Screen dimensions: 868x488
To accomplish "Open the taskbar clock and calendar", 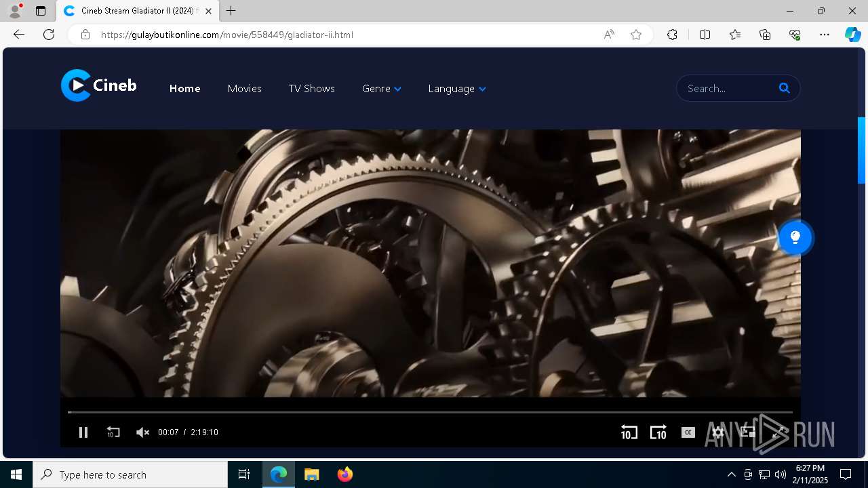I will [x=810, y=474].
